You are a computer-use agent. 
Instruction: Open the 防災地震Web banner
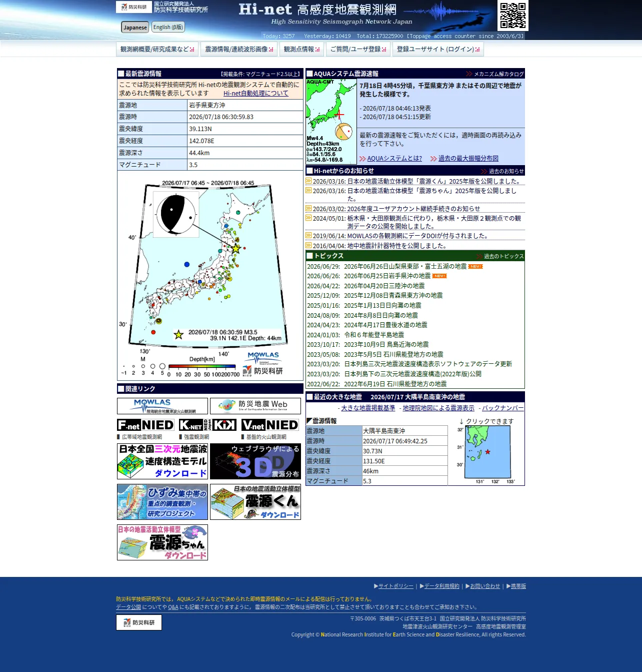(x=255, y=406)
